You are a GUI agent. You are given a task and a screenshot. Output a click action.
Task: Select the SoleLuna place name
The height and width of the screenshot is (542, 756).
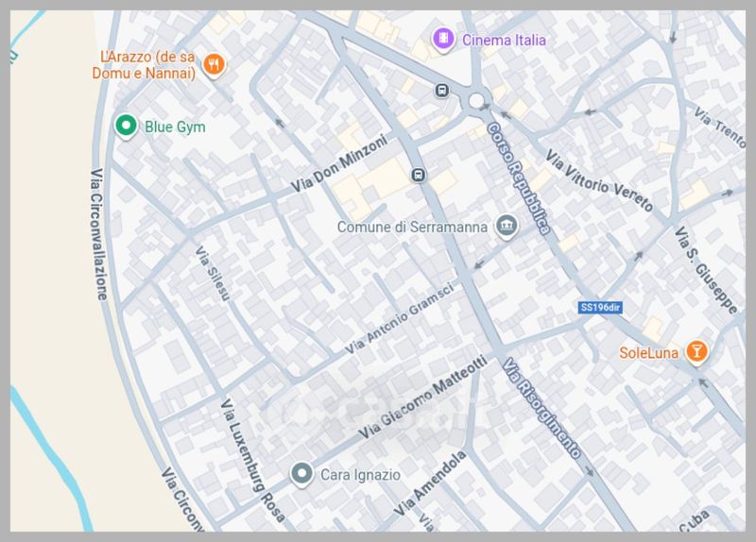pyautogui.click(x=650, y=353)
